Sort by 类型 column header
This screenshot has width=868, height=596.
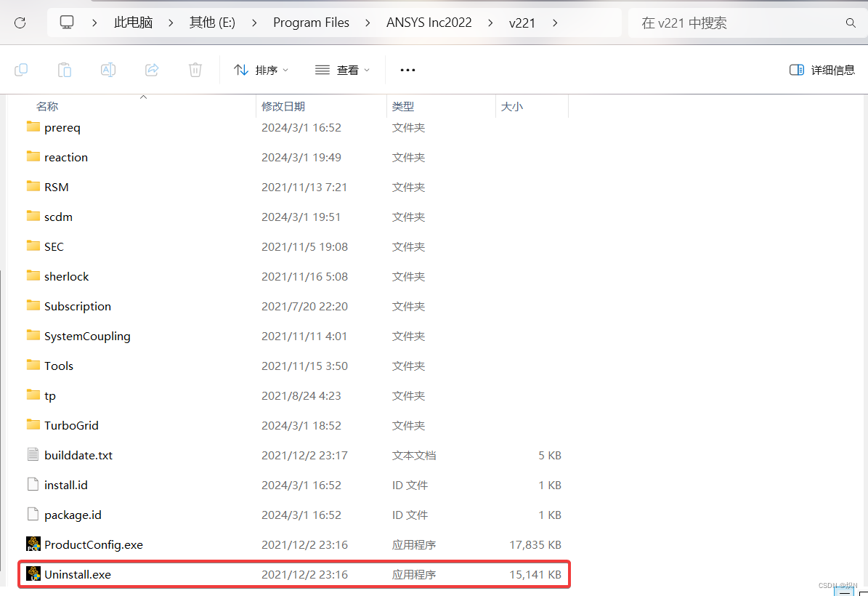(403, 106)
